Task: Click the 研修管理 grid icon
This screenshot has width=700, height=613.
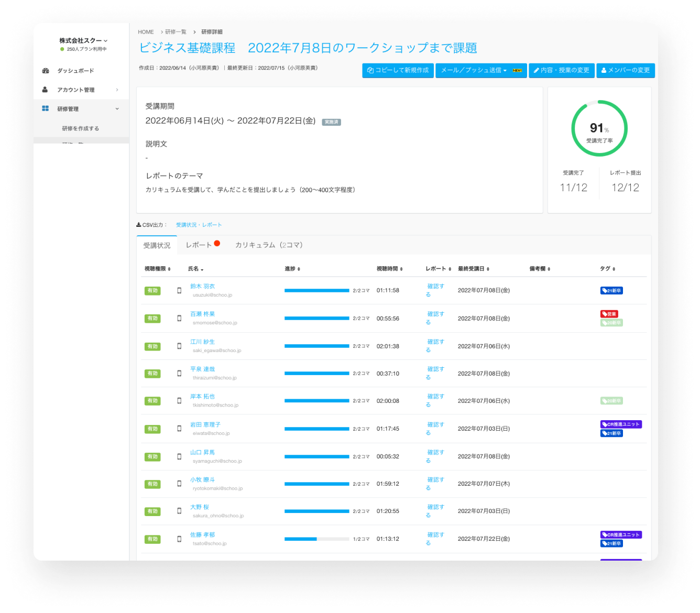Action: pyautogui.click(x=45, y=108)
